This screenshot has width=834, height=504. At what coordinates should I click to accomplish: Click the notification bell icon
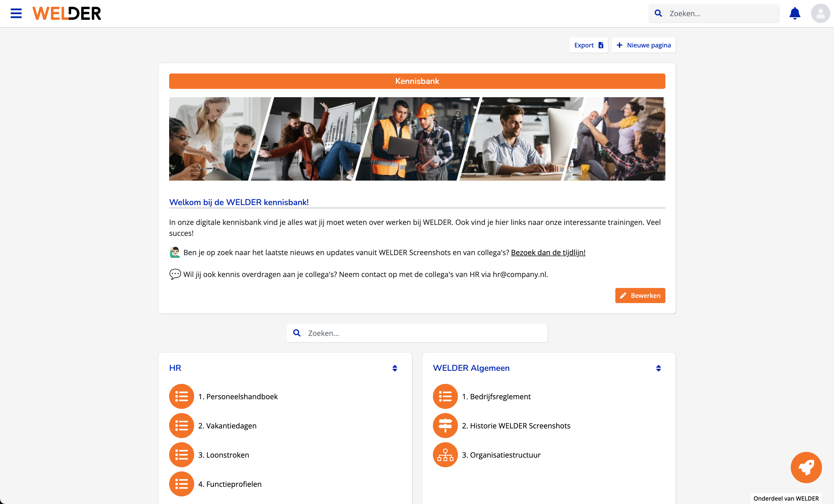[x=794, y=14]
